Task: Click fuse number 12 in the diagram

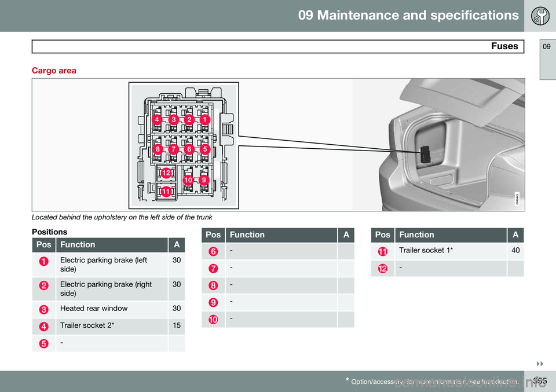Action: pyautogui.click(x=166, y=173)
